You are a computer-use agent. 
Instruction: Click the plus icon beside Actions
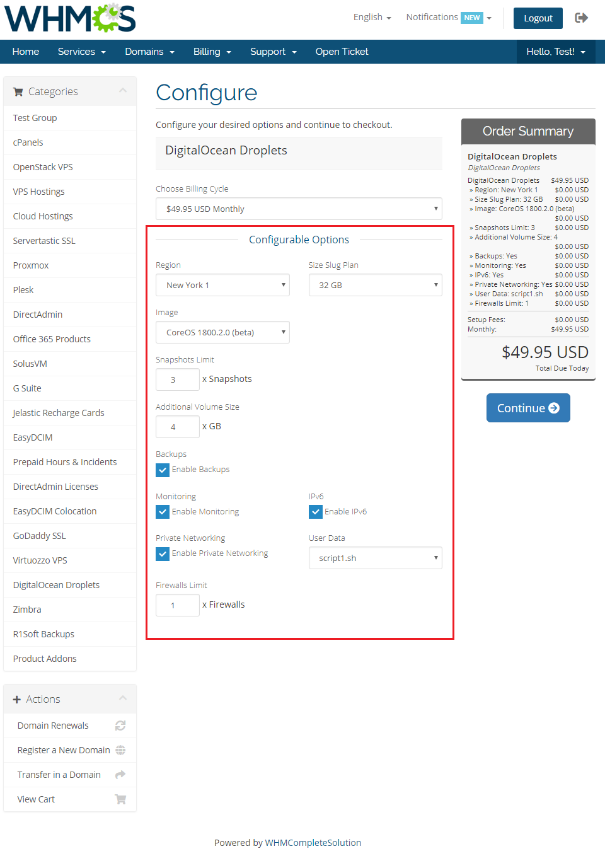pyautogui.click(x=17, y=700)
